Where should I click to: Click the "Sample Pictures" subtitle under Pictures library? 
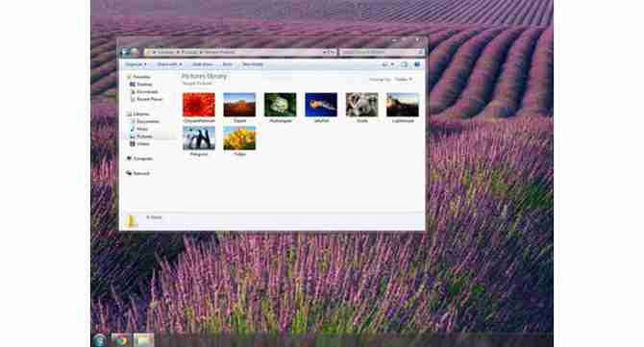(197, 84)
